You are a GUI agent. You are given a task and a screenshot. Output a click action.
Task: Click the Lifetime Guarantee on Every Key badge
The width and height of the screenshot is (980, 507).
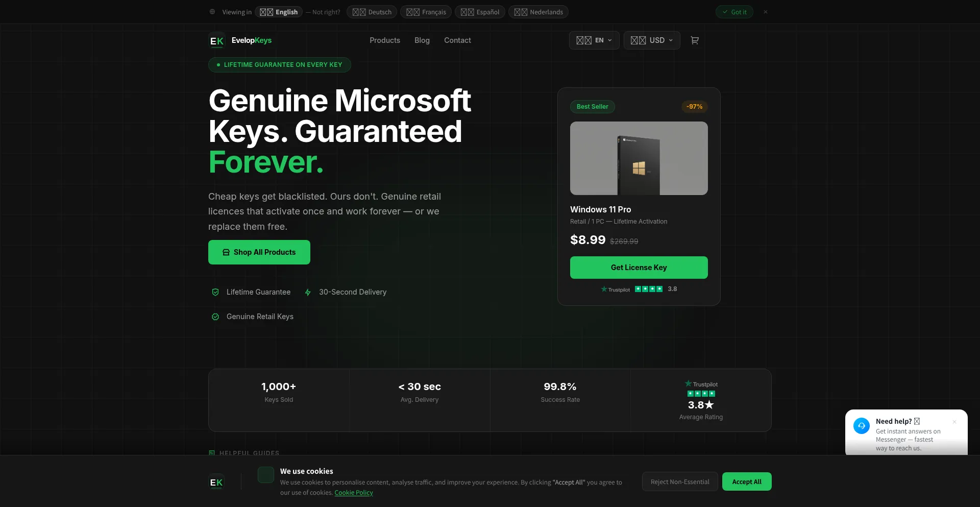[x=280, y=65]
